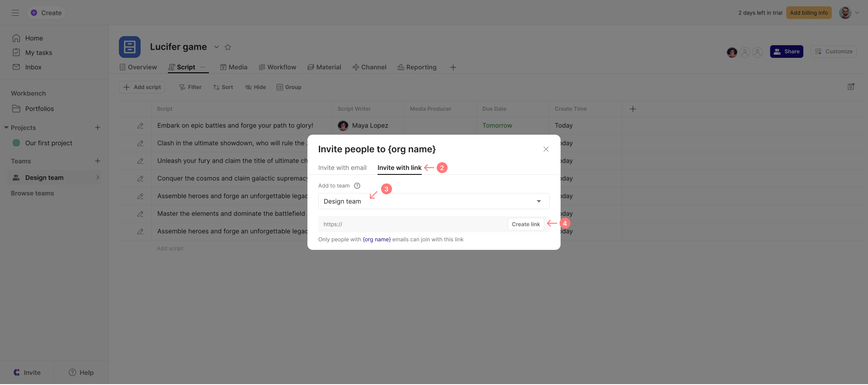868x385 pixels.
Task: Select the green Our first project item
Action: (48, 143)
